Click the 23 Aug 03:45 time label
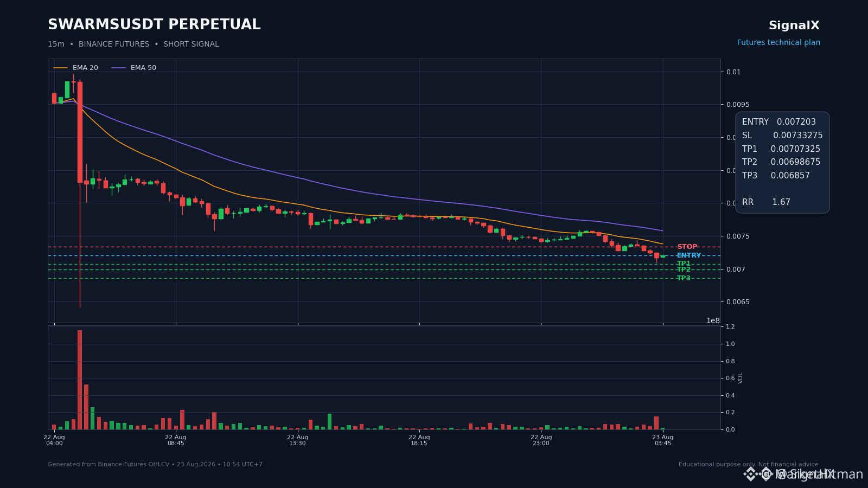868x488 pixels. pyautogui.click(x=663, y=440)
